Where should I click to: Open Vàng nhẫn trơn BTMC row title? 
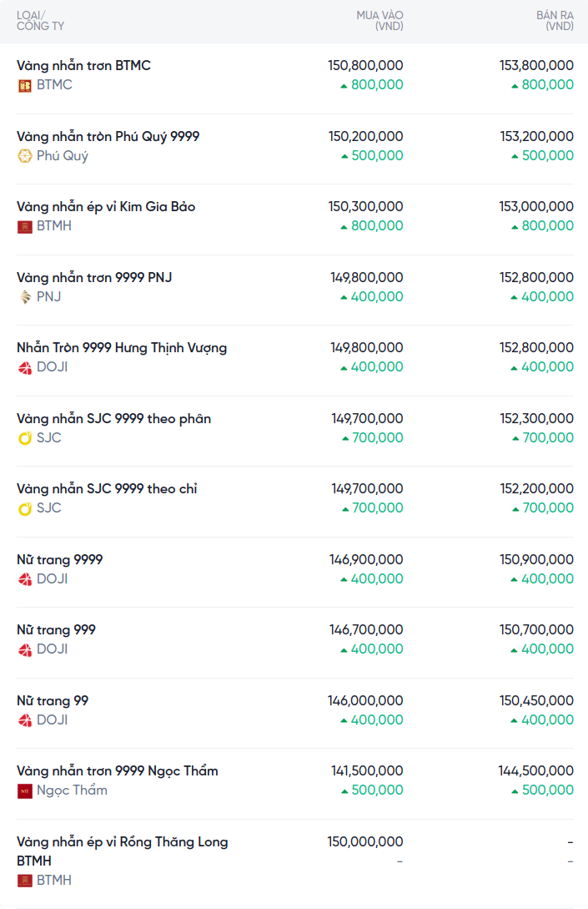click(83, 65)
